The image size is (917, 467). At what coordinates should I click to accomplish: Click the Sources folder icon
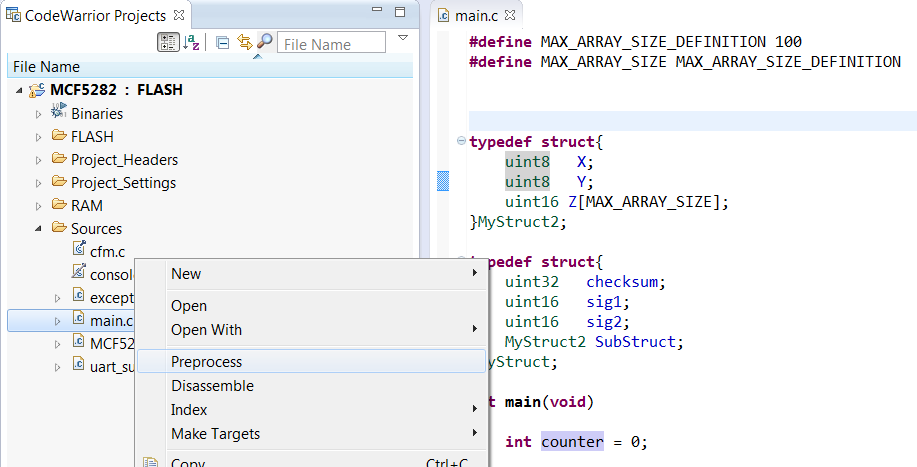click(58, 227)
